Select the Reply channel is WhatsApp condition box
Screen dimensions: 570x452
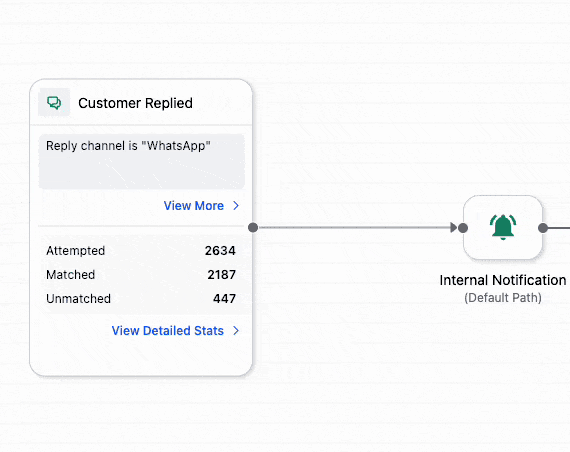(x=142, y=161)
